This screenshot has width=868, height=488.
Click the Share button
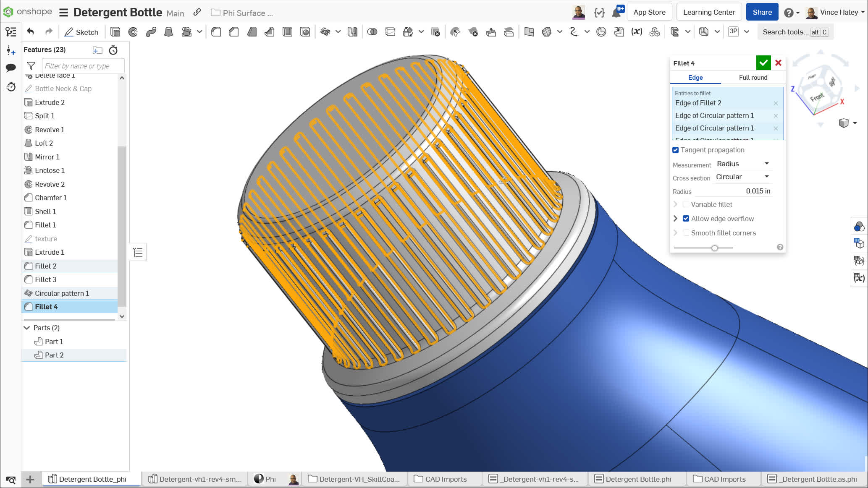pyautogui.click(x=762, y=12)
